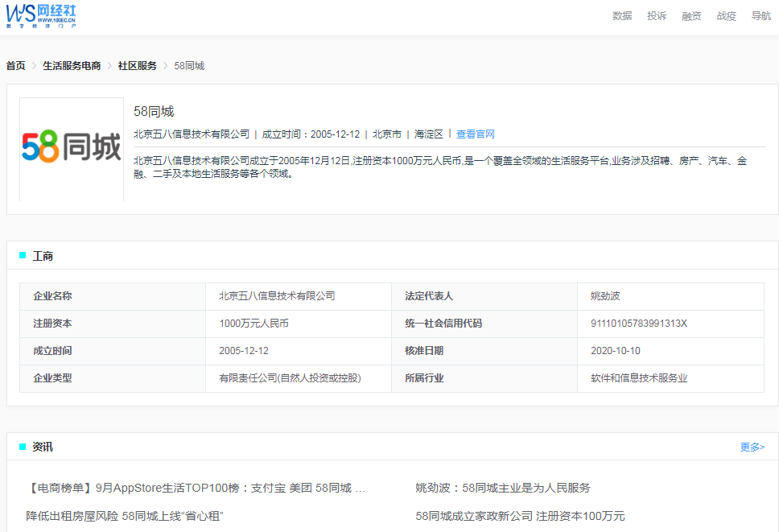Open the 查看官网 link
This screenshot has width=779, height=532.
click(476, 134)
